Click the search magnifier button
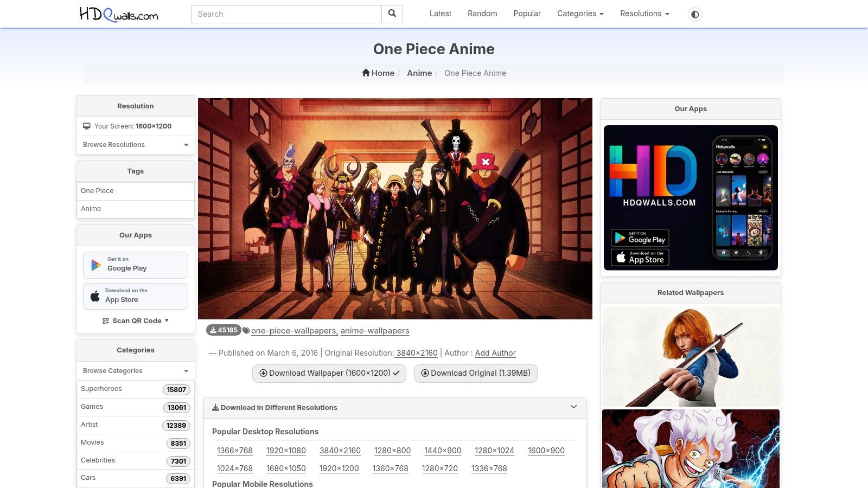This screenshot has height=488, width=868. pyautogui.click(x=392, y=14)
